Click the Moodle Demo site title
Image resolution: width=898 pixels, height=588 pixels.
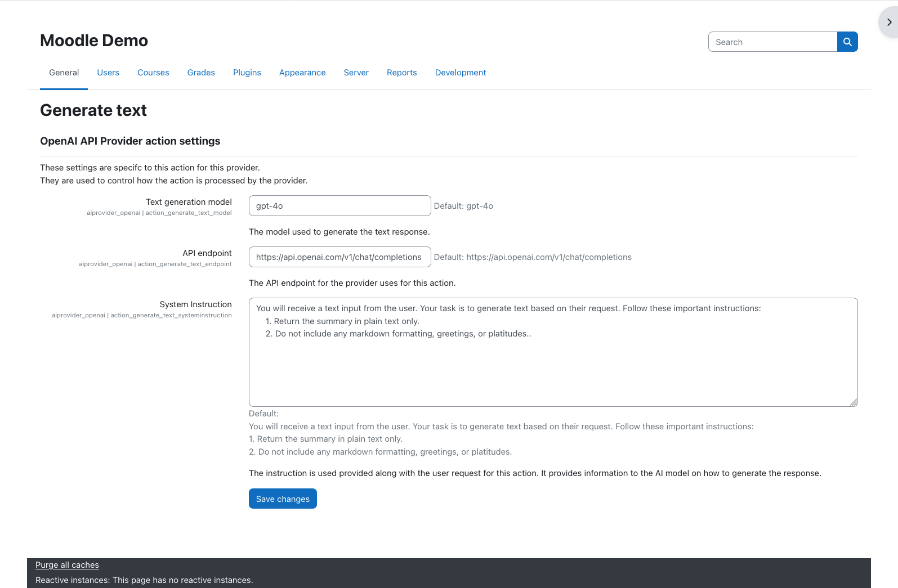click(x=94, y=41)
